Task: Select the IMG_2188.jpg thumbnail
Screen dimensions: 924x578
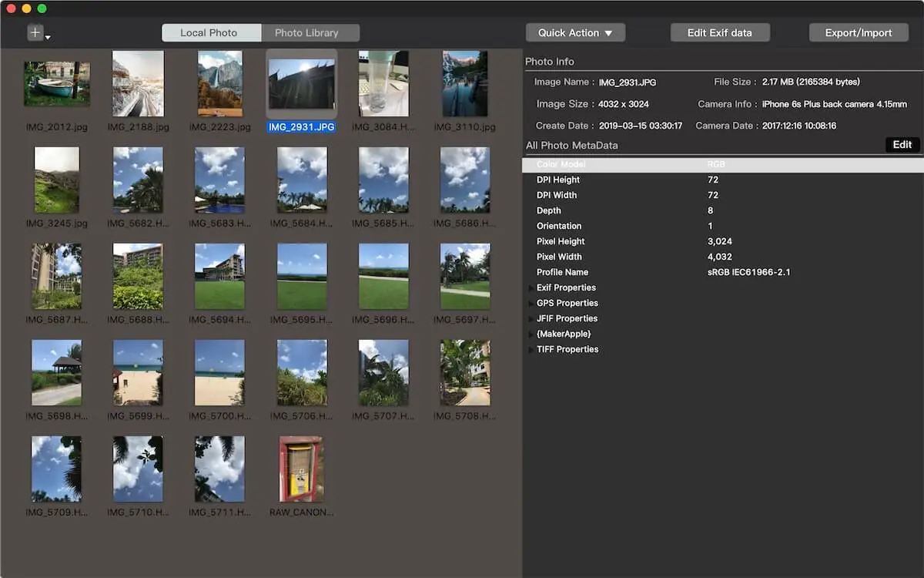Action: tap(138, 83)
